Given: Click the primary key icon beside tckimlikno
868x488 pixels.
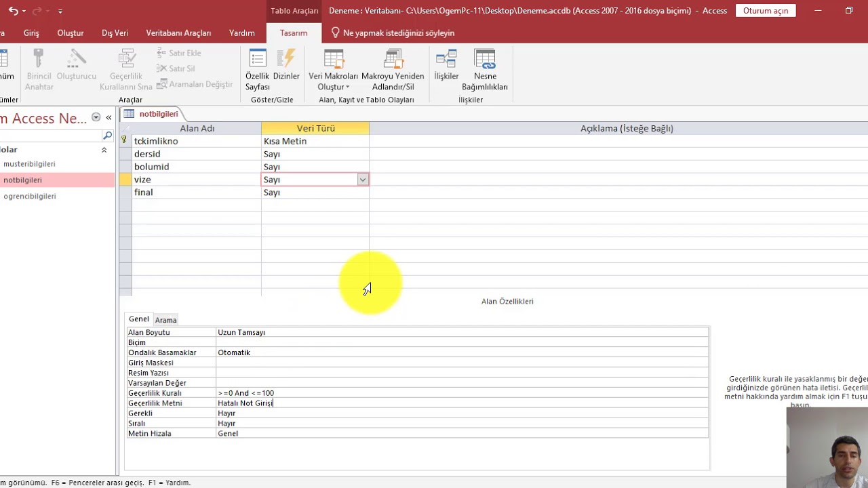Looking at the screenshot, I should (x=124, y=140).
